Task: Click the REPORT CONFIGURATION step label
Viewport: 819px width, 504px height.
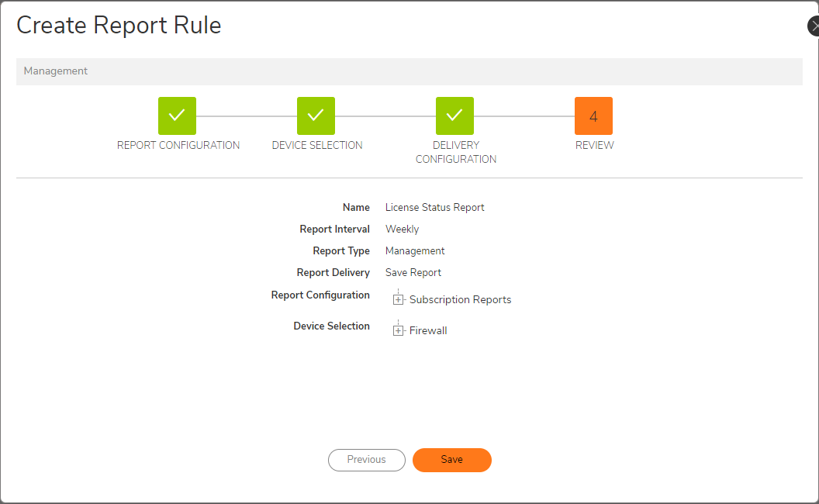Action: point(178,145)
